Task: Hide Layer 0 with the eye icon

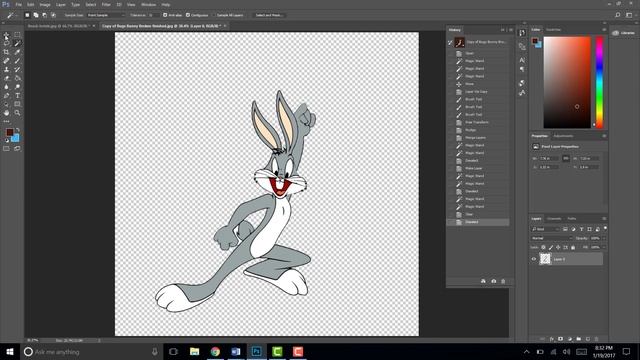Action: (533, 259)
